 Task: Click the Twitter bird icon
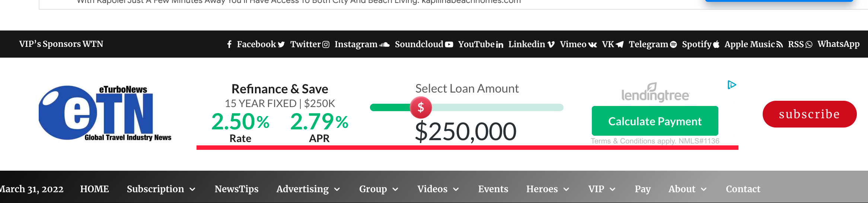tap(281, 45)
